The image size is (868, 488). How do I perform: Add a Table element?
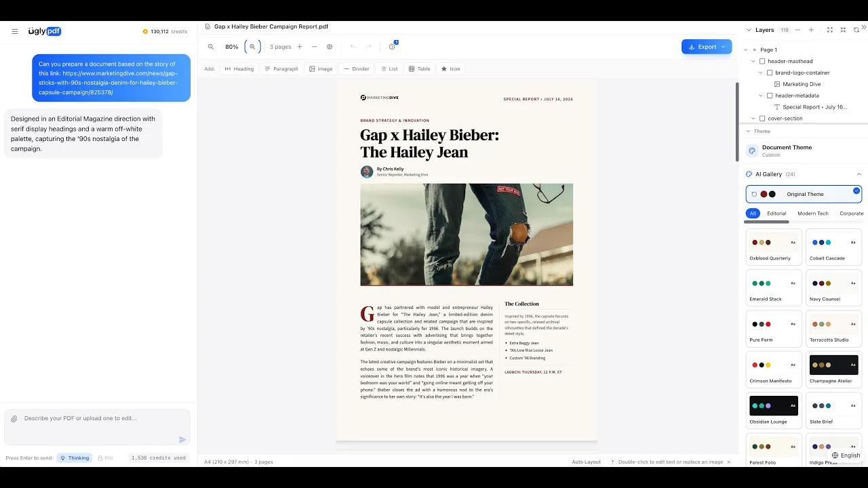point(420,68)
